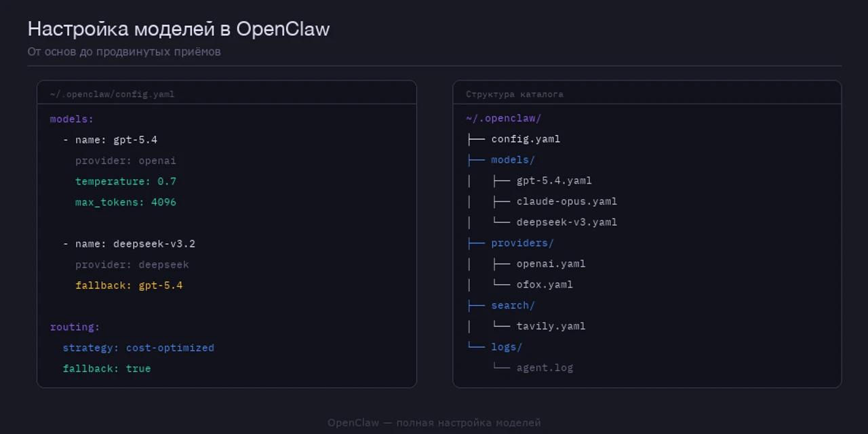Click subtitle 'От основ до продвинутых приёмов'

[x=124, y=52]
